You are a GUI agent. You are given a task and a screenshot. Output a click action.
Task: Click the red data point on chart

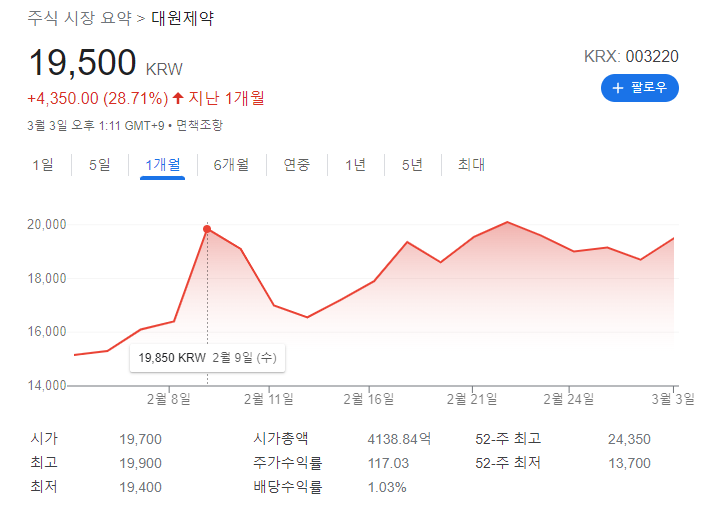pos(207,229)
